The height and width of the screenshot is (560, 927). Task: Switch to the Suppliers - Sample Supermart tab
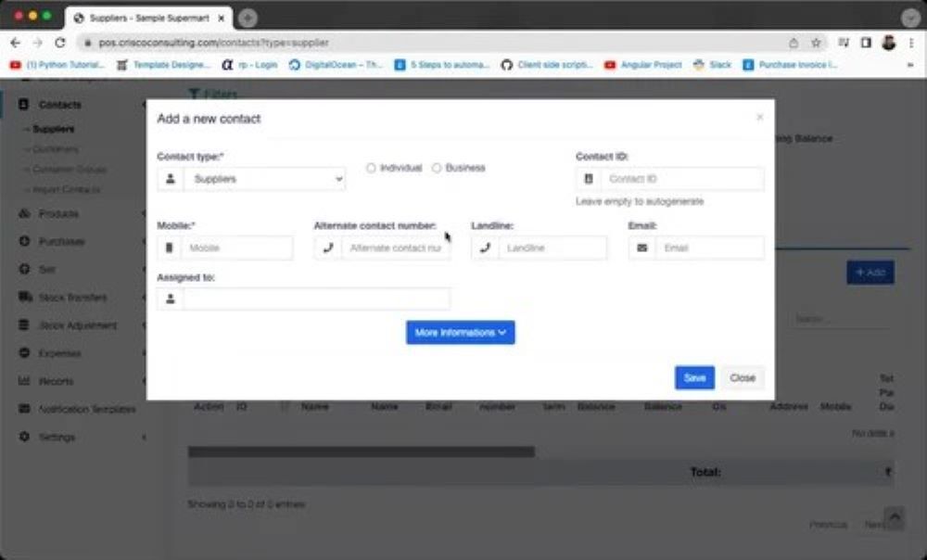148,19
